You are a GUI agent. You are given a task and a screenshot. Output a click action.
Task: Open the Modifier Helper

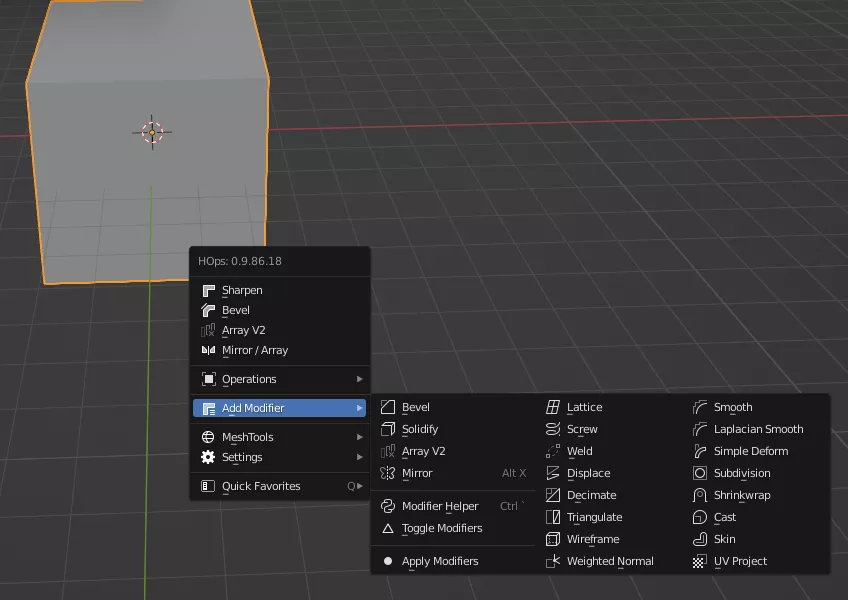click(x=439, y=506)
